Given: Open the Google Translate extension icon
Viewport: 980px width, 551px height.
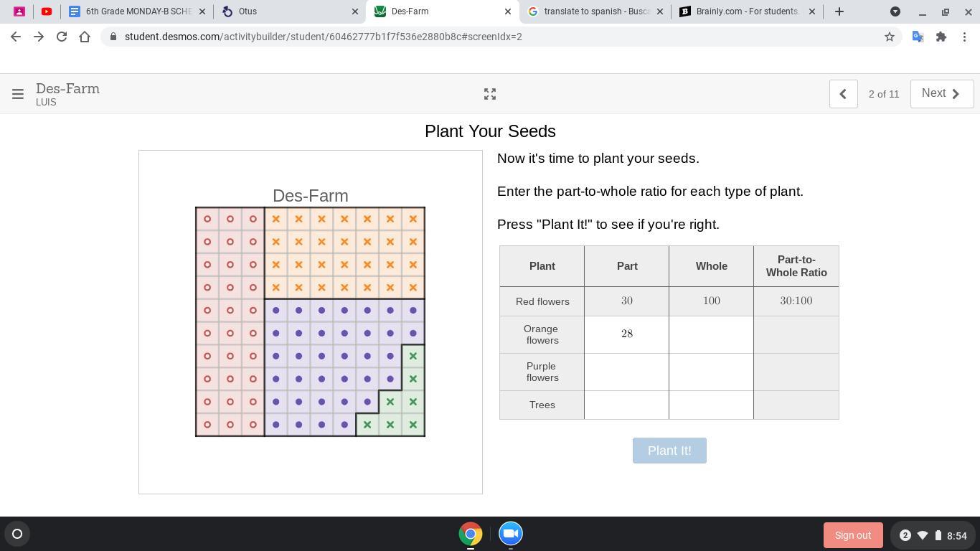Looking at the screenshot, I should (918, 37).
